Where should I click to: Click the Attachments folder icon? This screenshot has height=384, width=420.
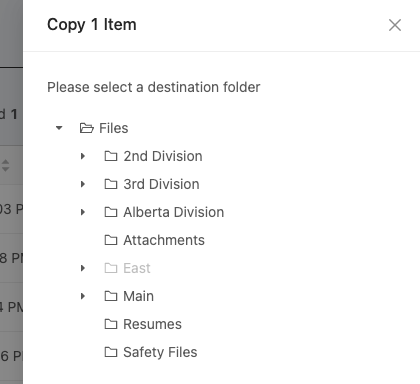(x=111, y=240)
